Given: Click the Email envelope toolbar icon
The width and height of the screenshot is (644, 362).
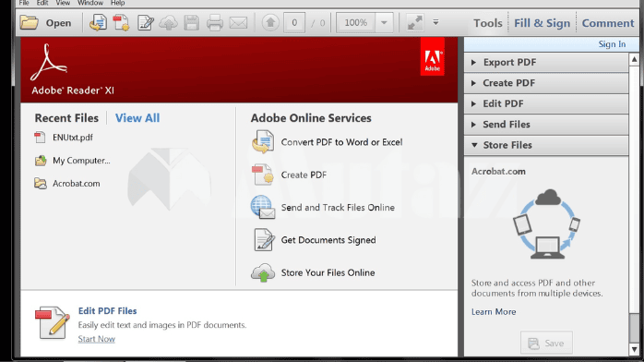Looking at the screenshot, I should click(238, 22).
